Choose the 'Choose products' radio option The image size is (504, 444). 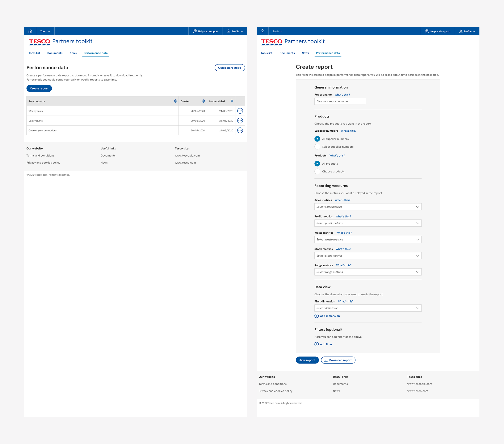coord(317,172)
